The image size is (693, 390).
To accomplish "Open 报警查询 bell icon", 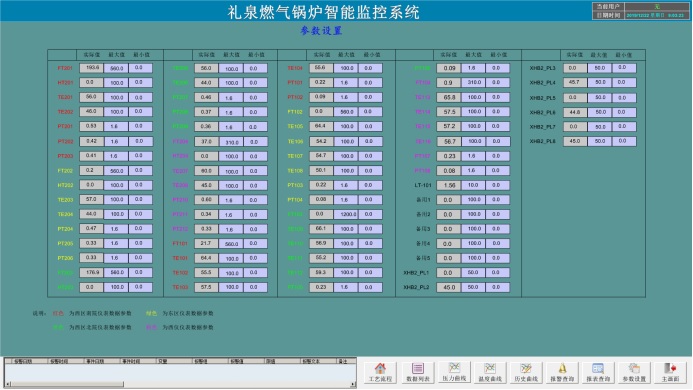I will [562, 373].
